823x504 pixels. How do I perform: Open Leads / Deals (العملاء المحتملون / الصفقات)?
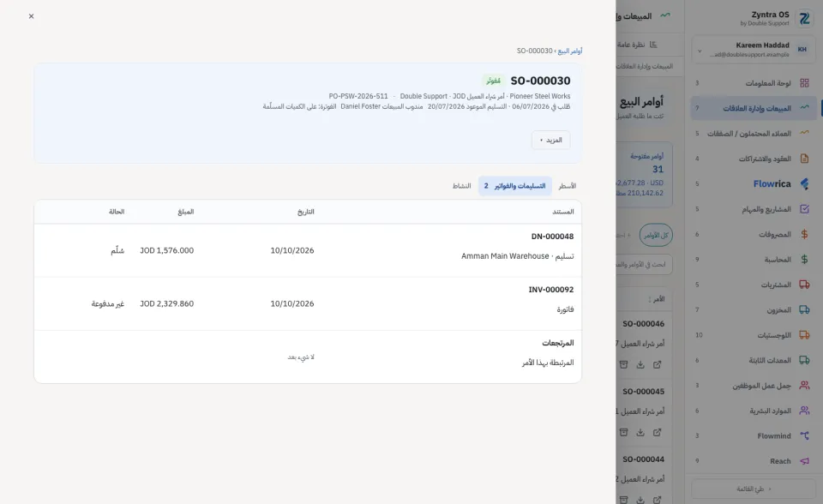pos(754,134)
